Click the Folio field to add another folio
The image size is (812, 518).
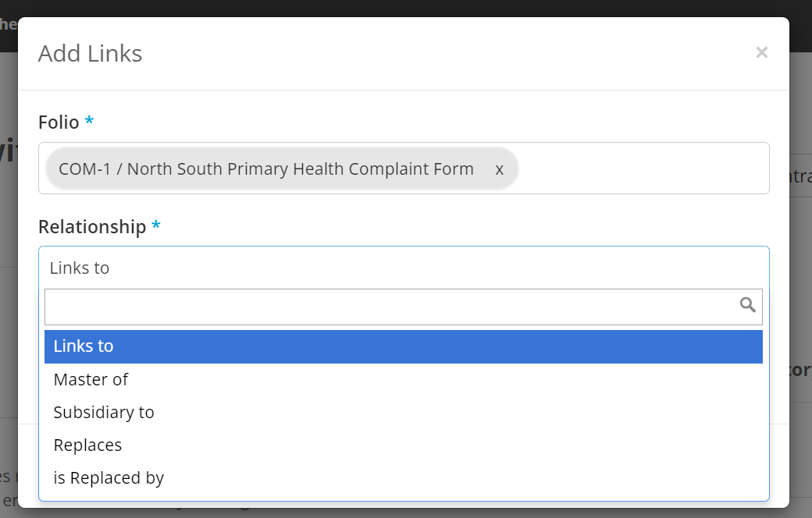[x=640, y=169]
